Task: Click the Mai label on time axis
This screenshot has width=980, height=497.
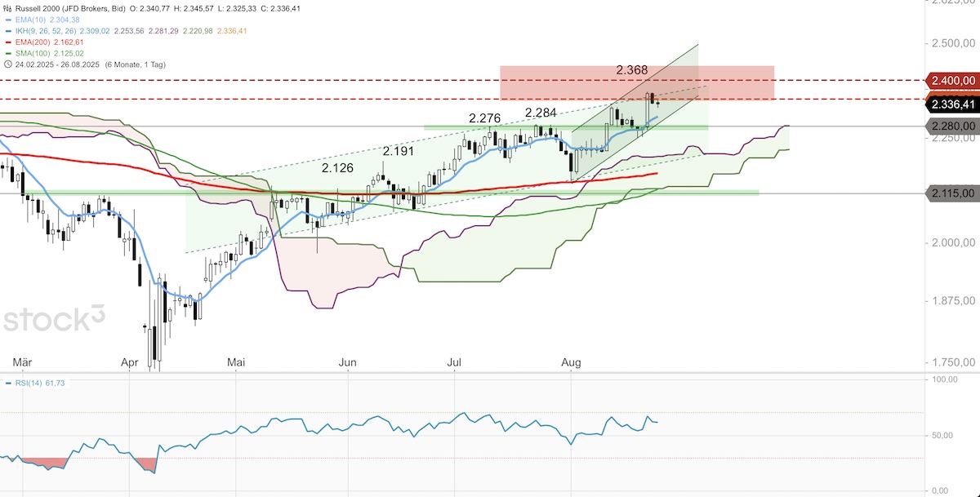Action: tap(237, 362)
